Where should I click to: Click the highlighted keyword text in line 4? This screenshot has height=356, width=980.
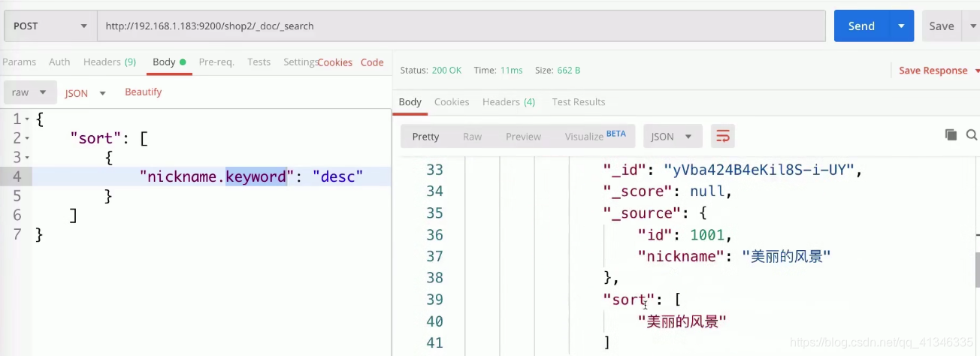pyautogui.click(x=256, y=176)
